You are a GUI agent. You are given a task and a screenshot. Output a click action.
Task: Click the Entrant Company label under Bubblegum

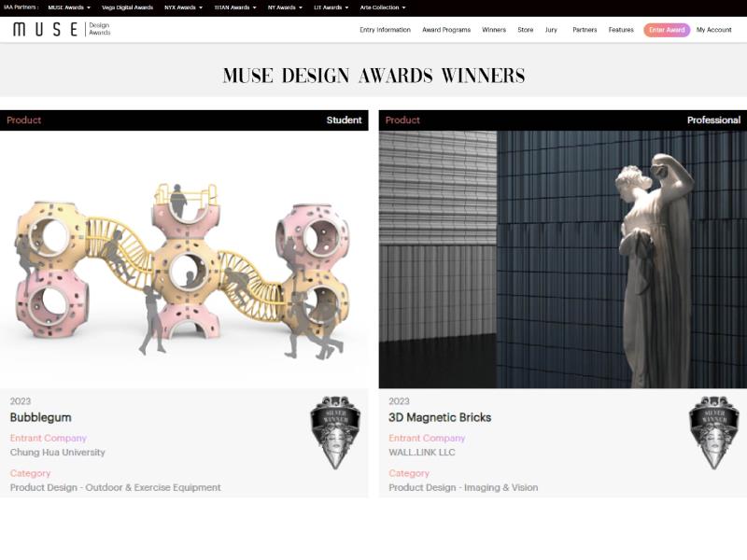[x=49, y=438]
